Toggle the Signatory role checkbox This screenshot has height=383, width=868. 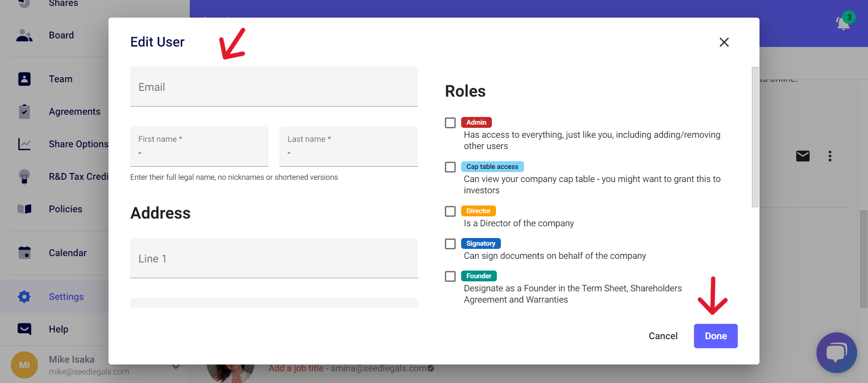(x=450, y=244)
